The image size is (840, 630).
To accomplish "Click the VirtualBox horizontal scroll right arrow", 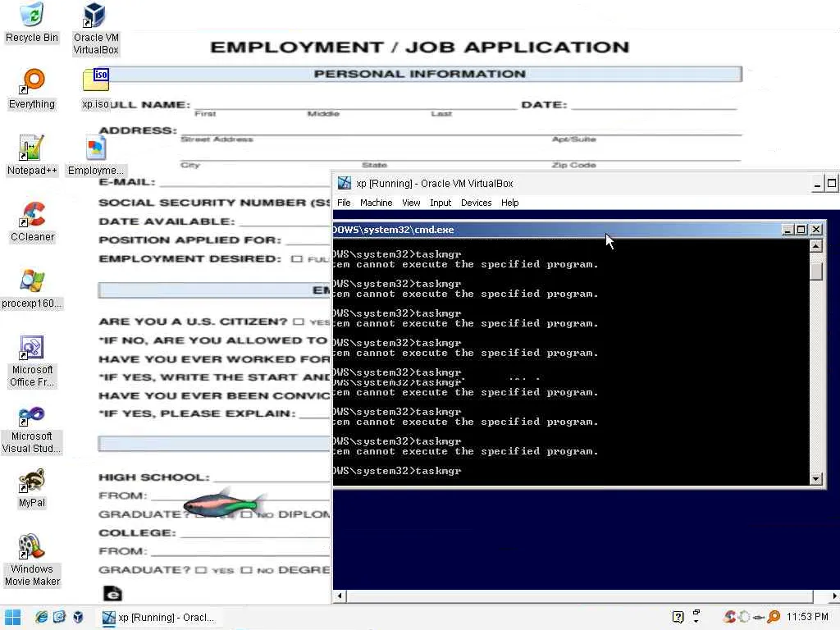I will 834,596.
